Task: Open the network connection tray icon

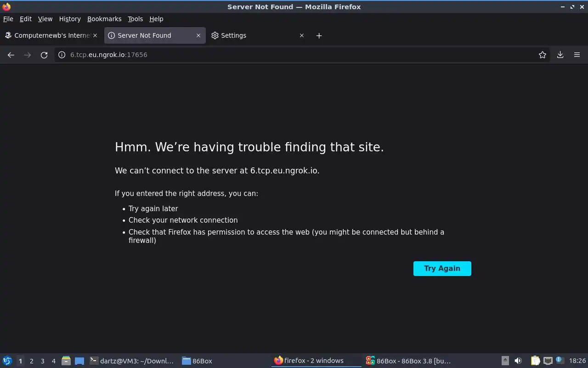Action: [x=548, y=361]
